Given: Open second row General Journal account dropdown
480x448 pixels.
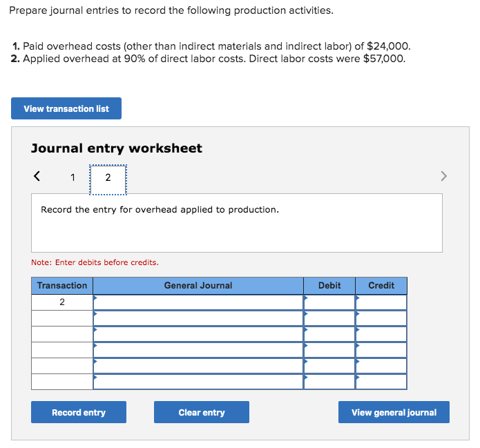Looking at the screenshot, I should [x=198, y=318].
